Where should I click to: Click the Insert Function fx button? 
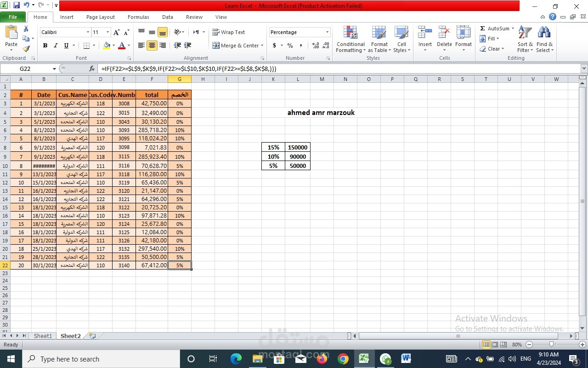click(92, 69)
